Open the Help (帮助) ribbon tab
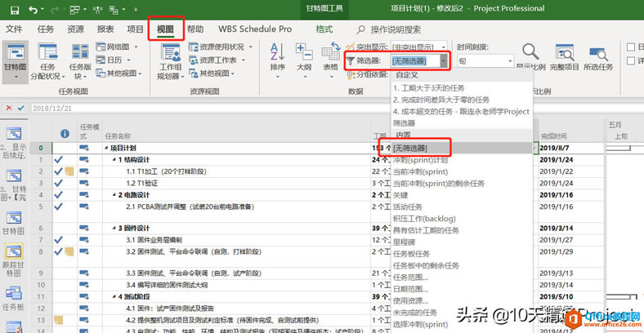This screenshot has width=644, height=333. 195,29
